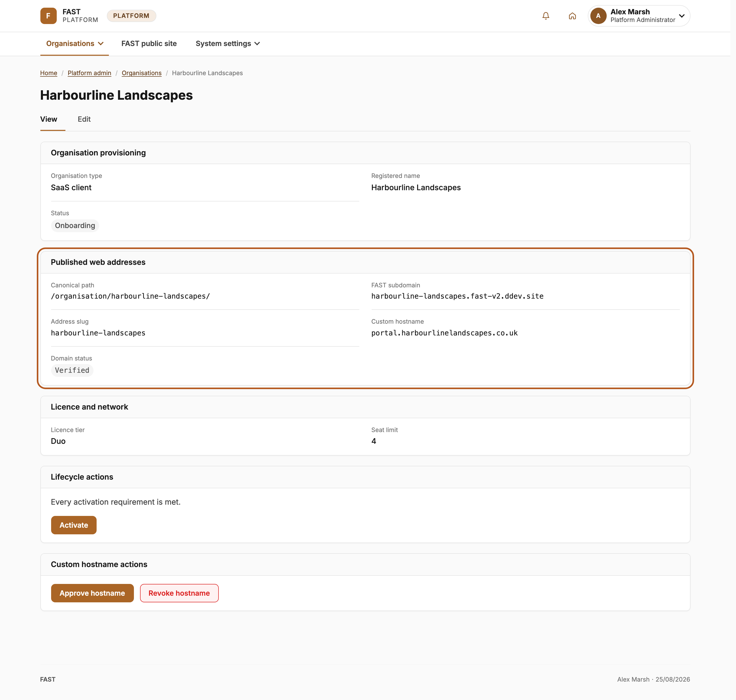Follow the Organisations breadcrumb link

click(x=141, y=73)
